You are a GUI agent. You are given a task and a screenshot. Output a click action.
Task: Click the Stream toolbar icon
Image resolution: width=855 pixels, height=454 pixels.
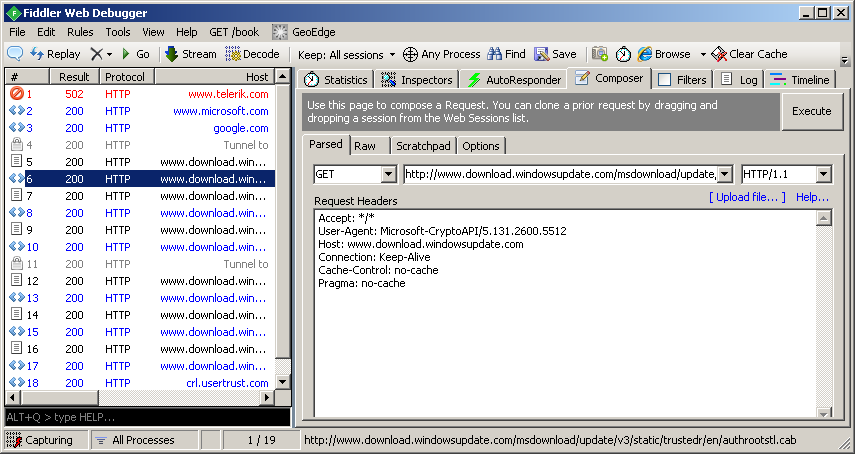172,54
